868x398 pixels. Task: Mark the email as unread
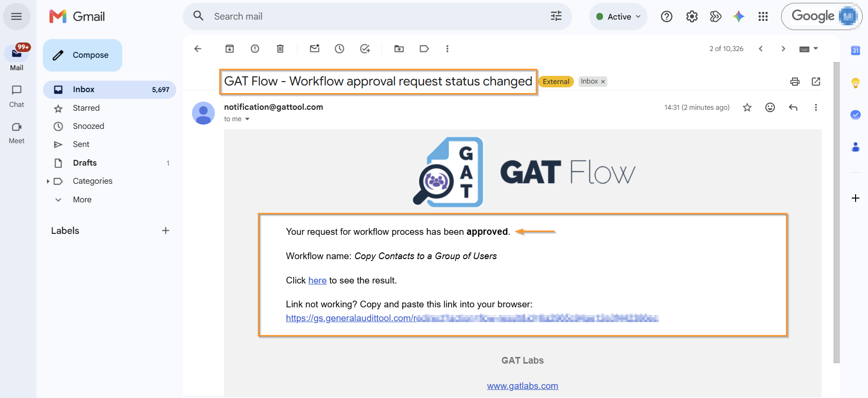coord(315,49)
